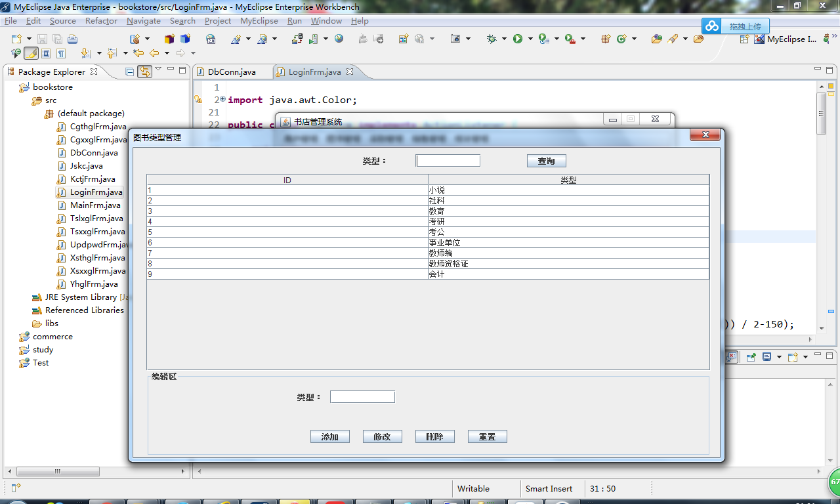Image resolution: width=840 pixels, height=504 pixels.
Task: Select DbConn.java in Package Explorer tree
Action: click(87, 153)
